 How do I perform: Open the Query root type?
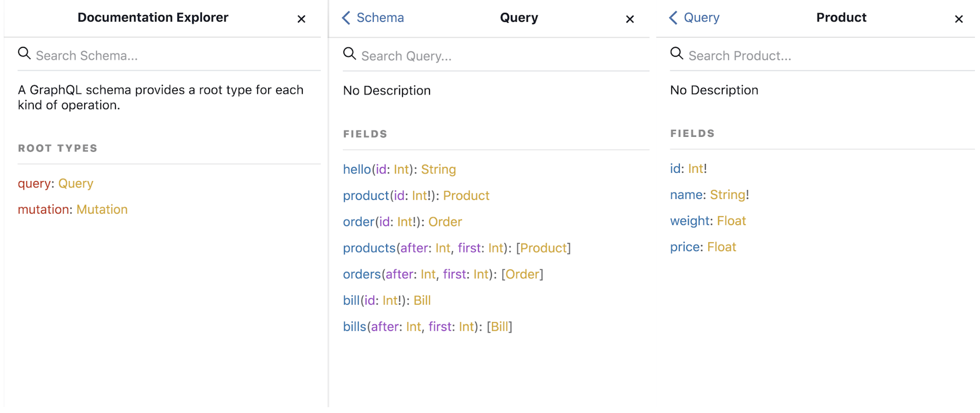(75, 183)
